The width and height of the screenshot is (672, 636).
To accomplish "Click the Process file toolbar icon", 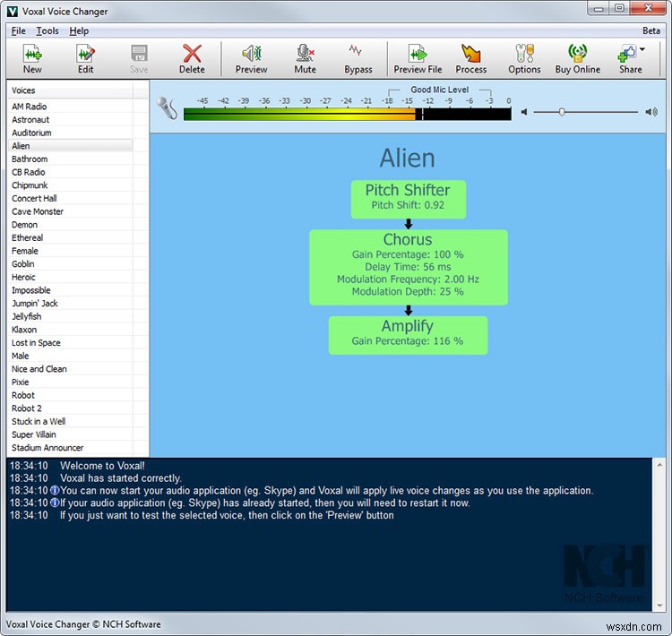I will (x=470, y=58).
